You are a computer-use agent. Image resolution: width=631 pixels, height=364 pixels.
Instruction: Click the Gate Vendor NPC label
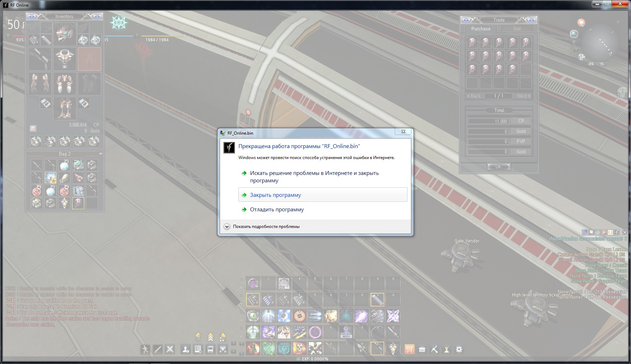click(x=467, y=241)
